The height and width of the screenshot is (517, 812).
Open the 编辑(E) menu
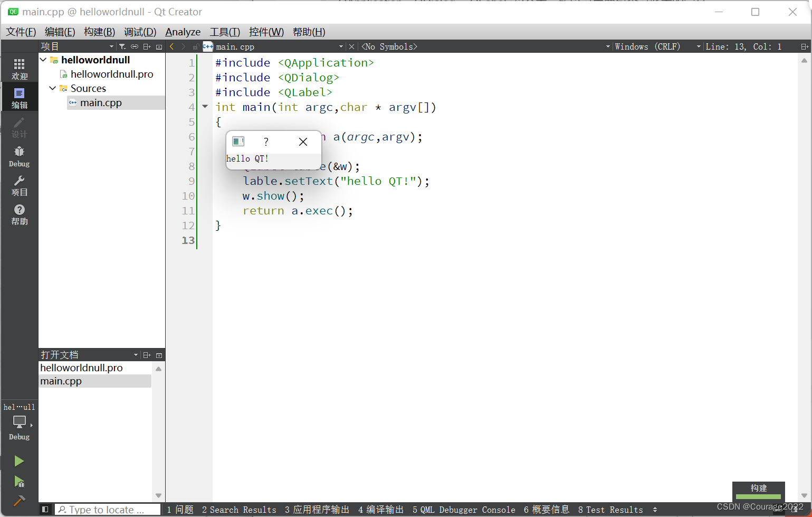click(x=60, y=32)
